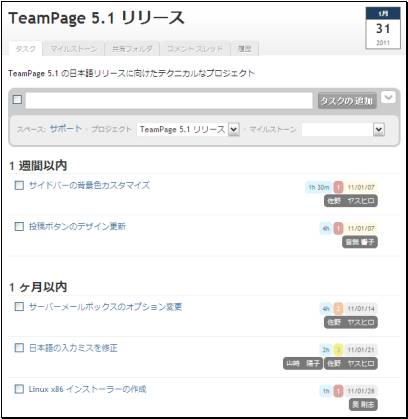The width and height of the screenshot is (408, 419).
Task: Click red priority 1 badge on 投稿ボタン task
Action: pos(338,229)
